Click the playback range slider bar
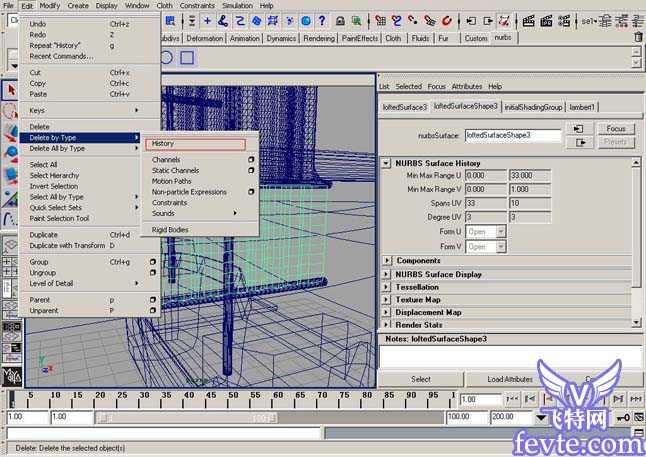 (187, 418)
